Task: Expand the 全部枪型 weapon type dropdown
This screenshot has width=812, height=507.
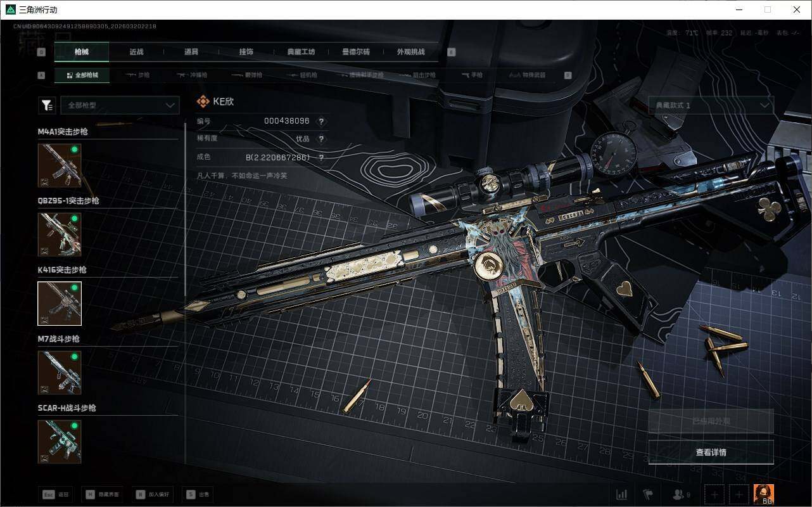Action: point(120,105)
